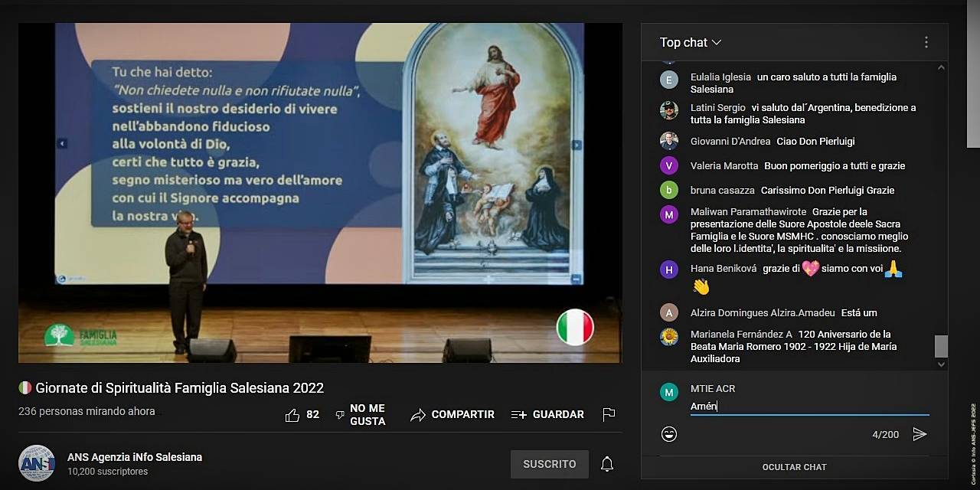Click the 236 personas mirando ahora text

click(87, 412)
